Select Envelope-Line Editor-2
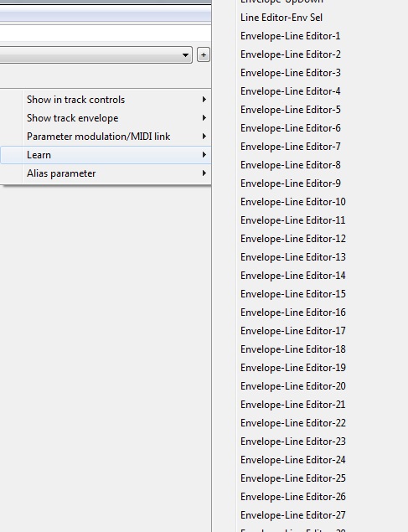The width and height of the screenshot is (408, 532). click(x=291, y=54)
